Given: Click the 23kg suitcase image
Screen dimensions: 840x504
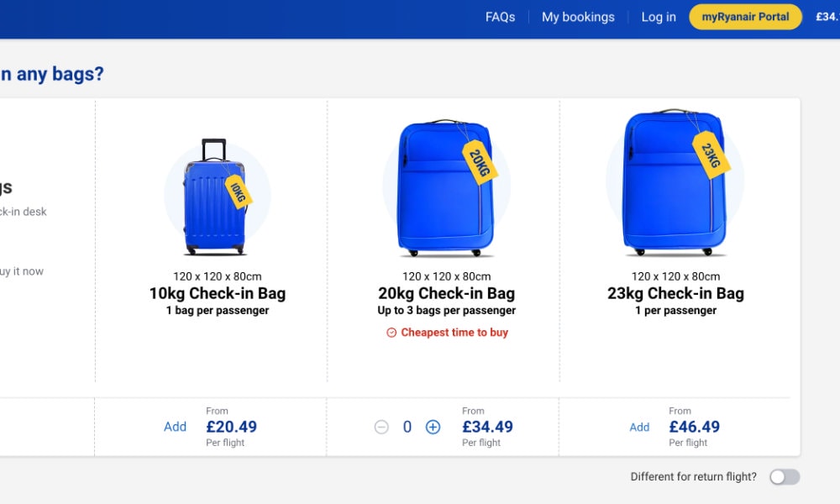Looking at the screenshot, I should [x=675, y=182].
